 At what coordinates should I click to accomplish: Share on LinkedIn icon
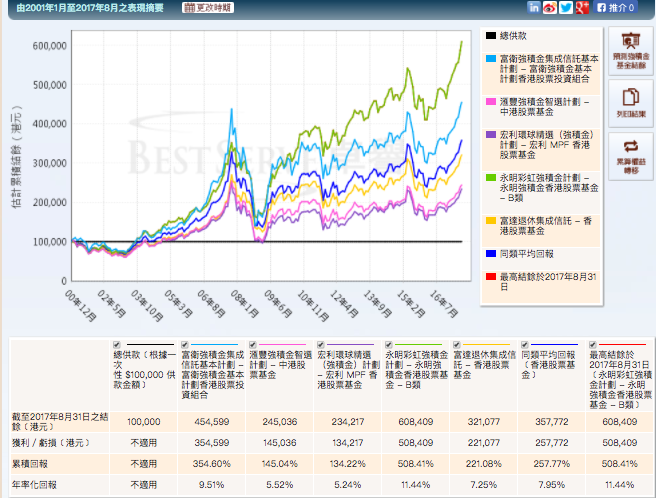pos(534,8)
